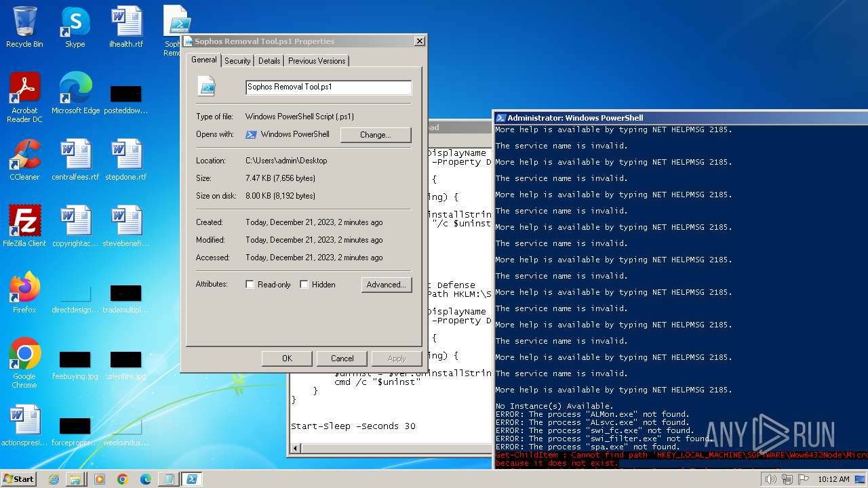The width and height of the screenshot is (868, 488).
Task: Click the file name input field
Action: (328, 87)
